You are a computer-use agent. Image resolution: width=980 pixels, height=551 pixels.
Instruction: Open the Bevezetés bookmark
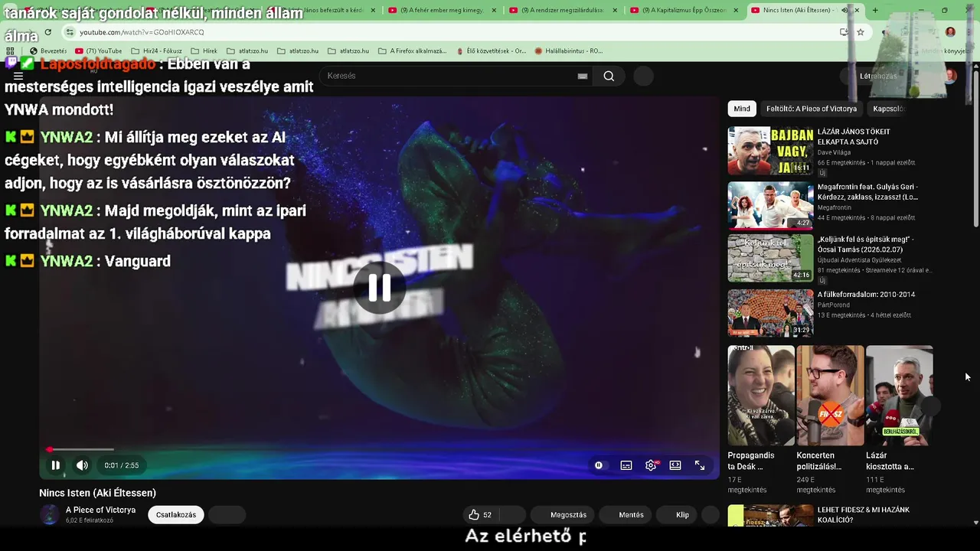point(48,51)
